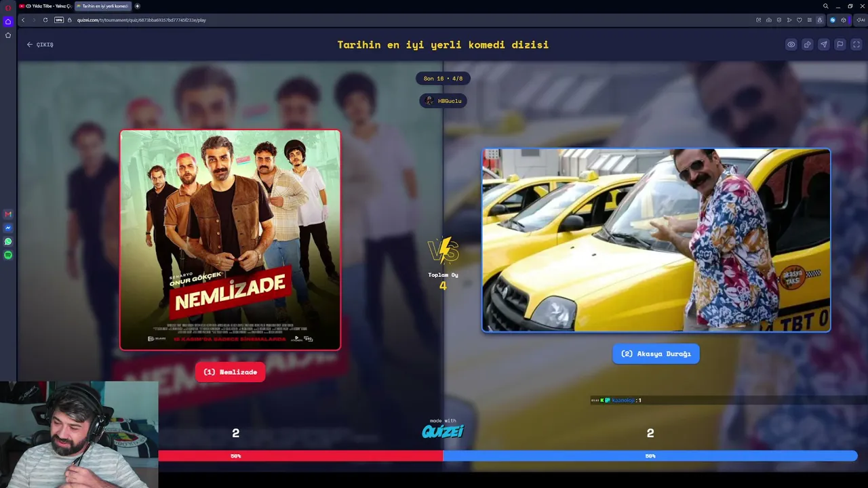Report the quiz with the flag icon
Image resolution: width=868 pixels, height=488 pixels.
840,45
